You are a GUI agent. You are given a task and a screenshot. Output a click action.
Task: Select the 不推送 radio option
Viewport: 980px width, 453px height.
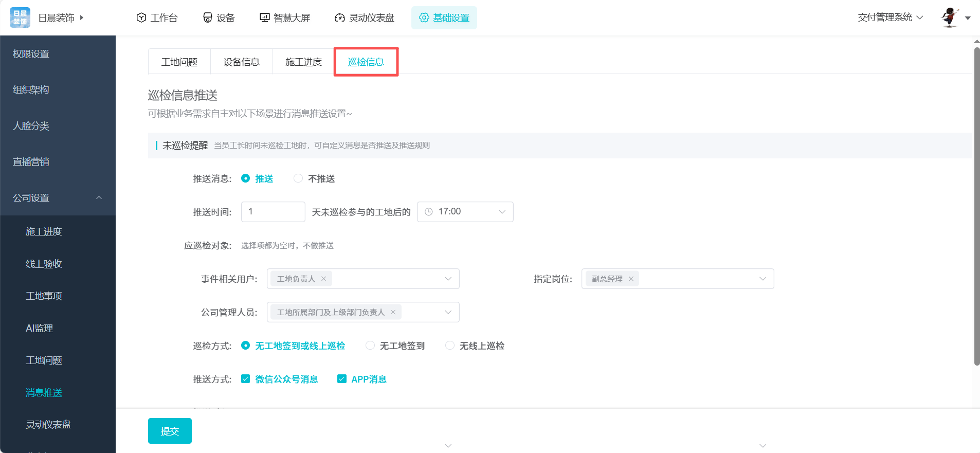point(298,178)
